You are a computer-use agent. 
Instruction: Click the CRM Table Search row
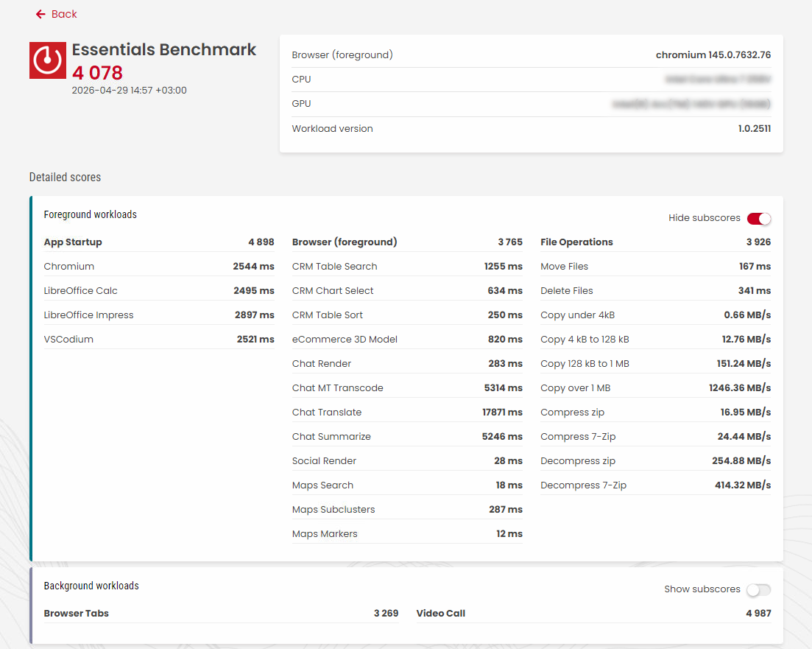click(x=407, y=267)
